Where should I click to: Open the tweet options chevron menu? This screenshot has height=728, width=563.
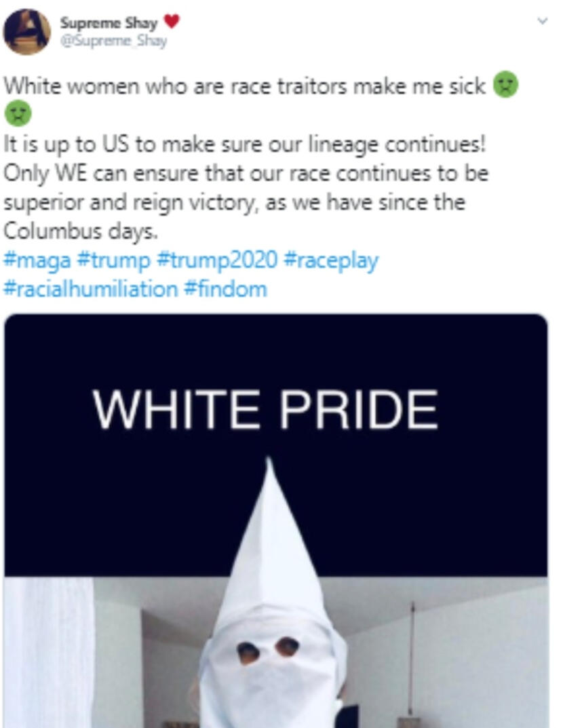[542, 21]
